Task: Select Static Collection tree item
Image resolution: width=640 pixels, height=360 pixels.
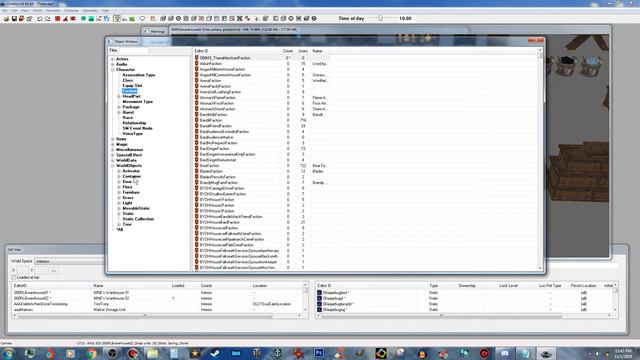Action: [138, 219]
